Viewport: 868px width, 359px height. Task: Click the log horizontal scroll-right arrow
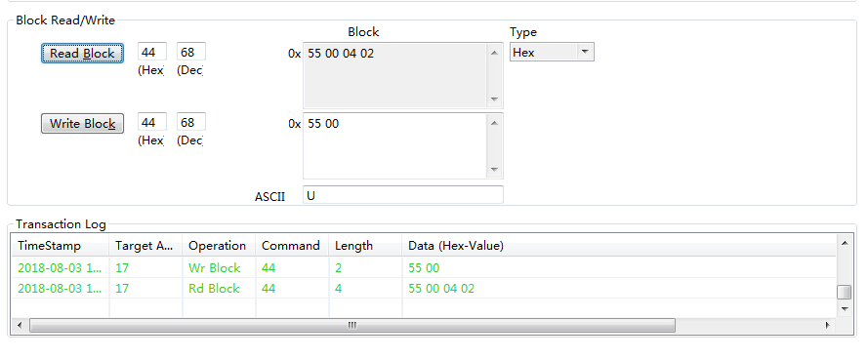[828, 325]
